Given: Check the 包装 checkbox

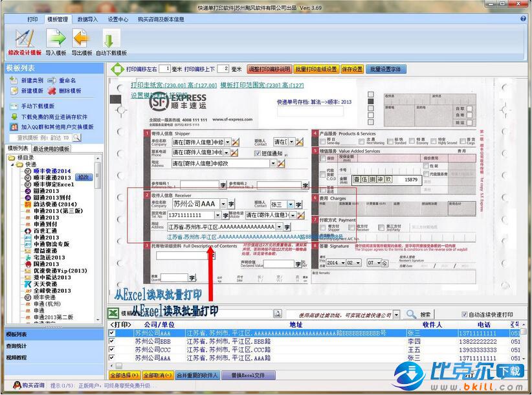Looking at the screenshot, I should 426,166.
